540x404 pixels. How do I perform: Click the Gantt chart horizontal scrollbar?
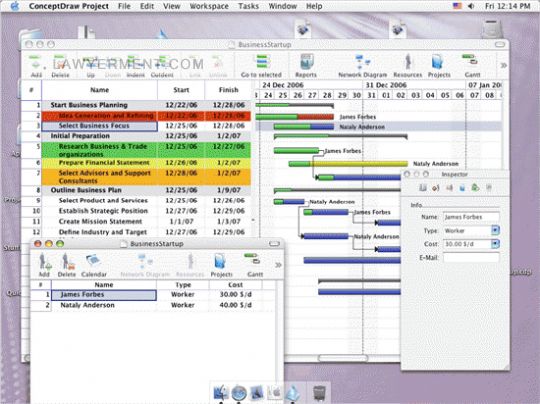coord(343,358)
